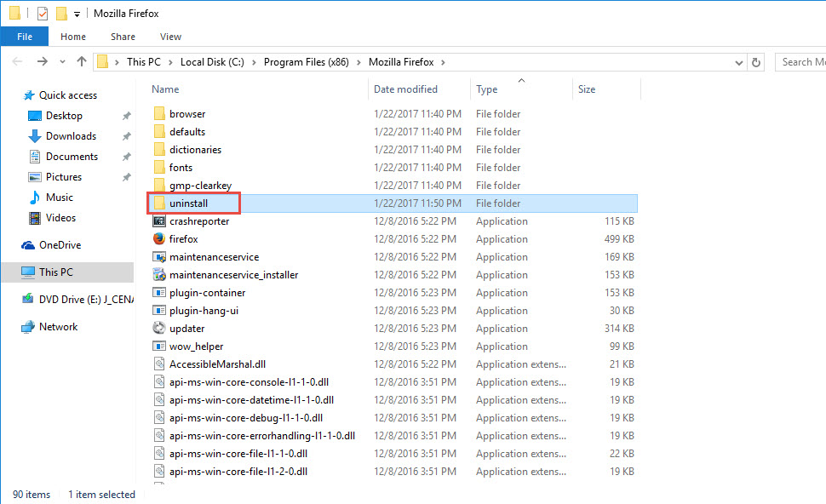Image resolution: width=826 pixels, height=504 pixels.
Task: Click the Forward navigation arrow
Action: pos(42,61)
